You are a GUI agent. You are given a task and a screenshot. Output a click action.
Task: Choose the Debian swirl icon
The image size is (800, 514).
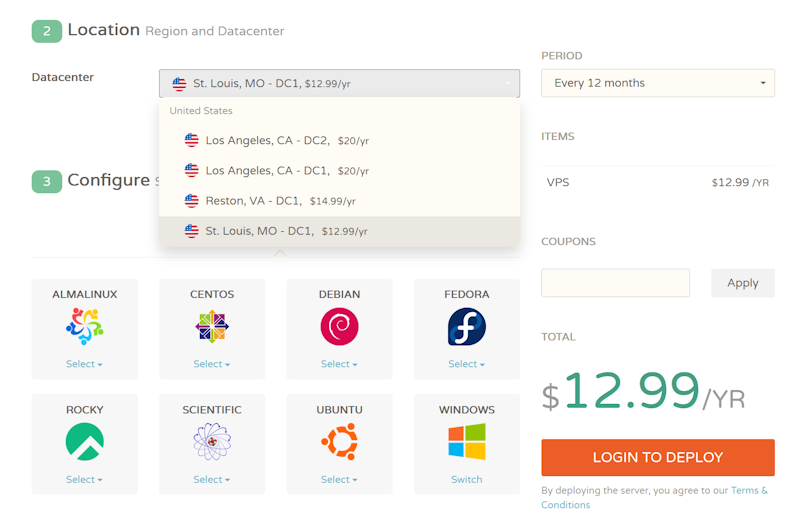tap(339, 326)
